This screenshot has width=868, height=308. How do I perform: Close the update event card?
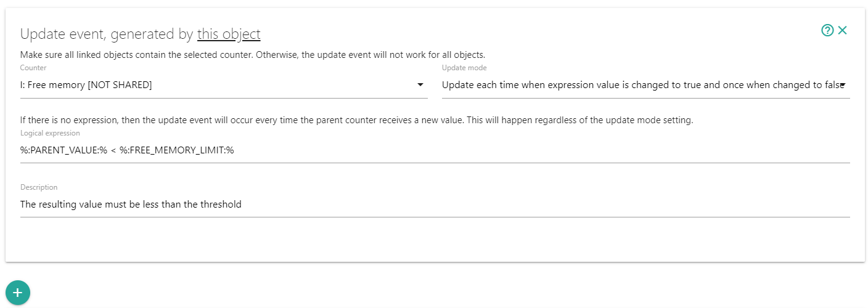tap(843, 30)
